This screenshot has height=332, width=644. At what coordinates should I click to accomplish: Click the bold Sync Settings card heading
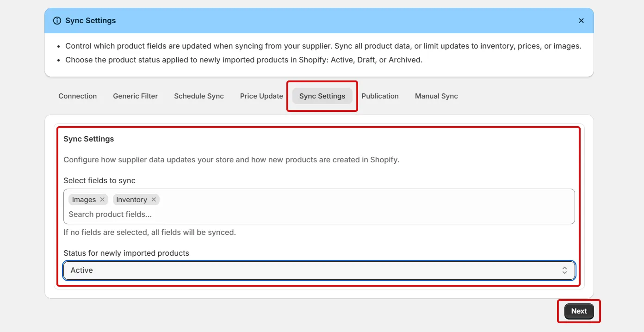tap(89, 139)
